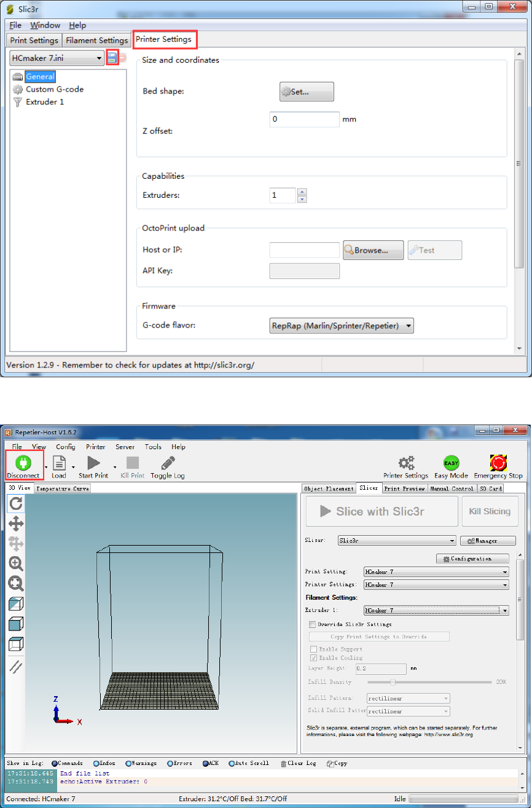Image resolution: width=532 pixels, height=808 pixels.
Task: Hit the Emergency Stop icon
Action: pyautogui.click(x=498, y=463)
